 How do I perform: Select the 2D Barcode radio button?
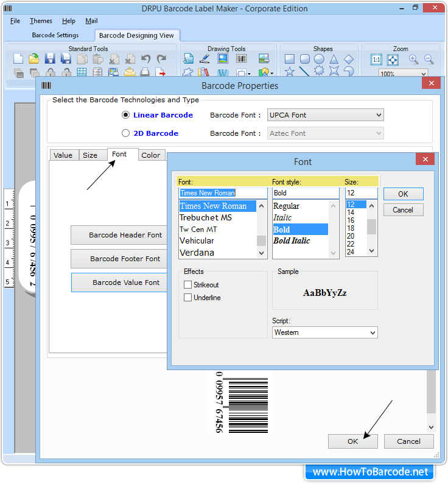[125, 133]
